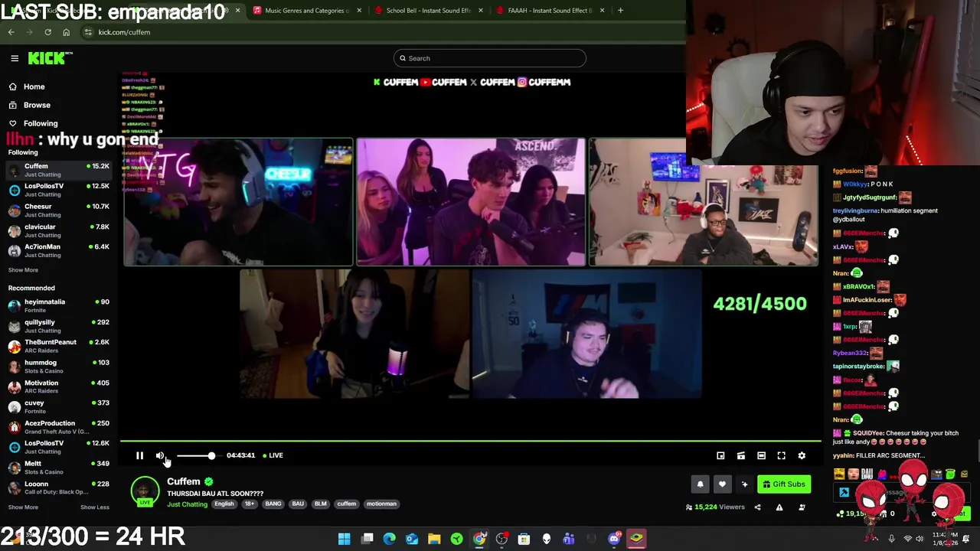The image size is (980, 551).
Task: Click the user icon right of the report triangle
Action: tap(802, 507)
